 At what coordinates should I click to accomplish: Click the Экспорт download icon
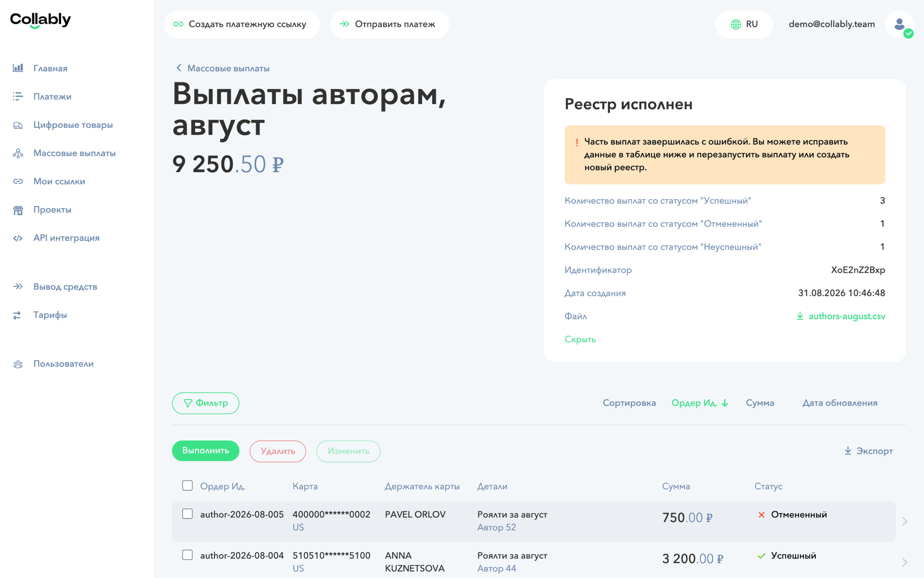(x=848, y=451)
